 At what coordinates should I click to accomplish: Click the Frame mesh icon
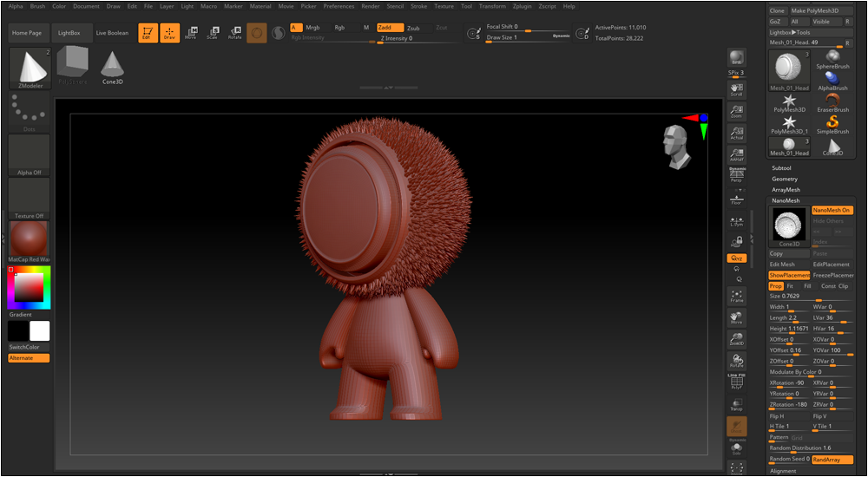pos(736,296)
